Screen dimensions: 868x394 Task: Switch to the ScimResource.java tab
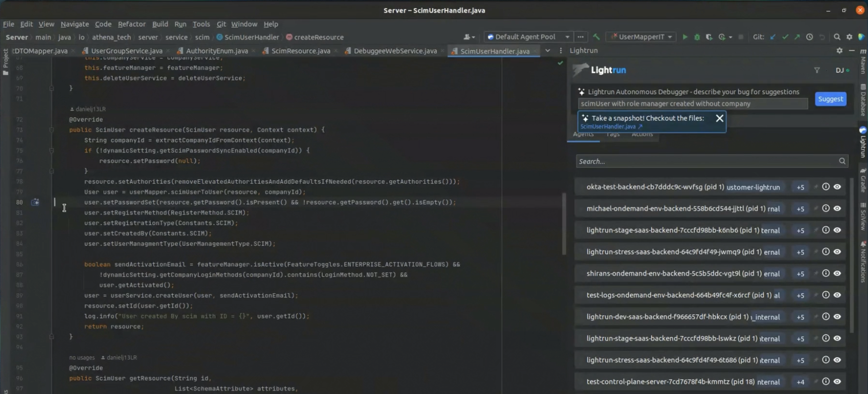[x=300, y=51]
